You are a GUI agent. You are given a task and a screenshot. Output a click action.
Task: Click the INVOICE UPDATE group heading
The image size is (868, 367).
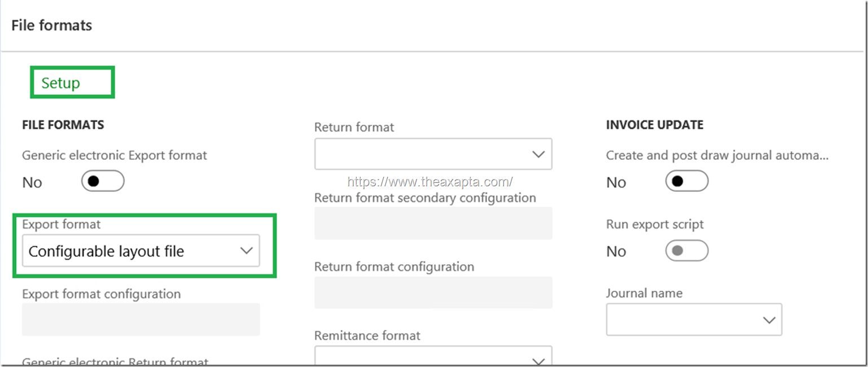point(655,125)
